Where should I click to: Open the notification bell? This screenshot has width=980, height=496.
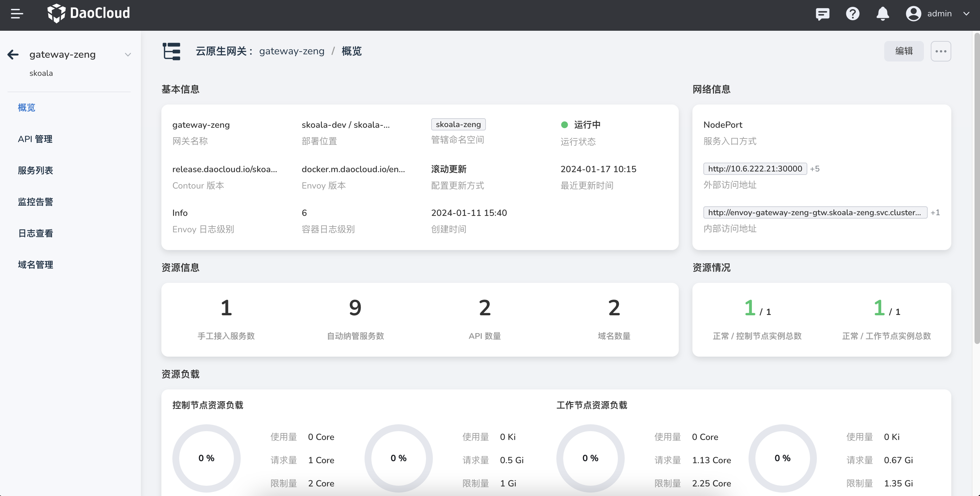click(x=883, y=14)
